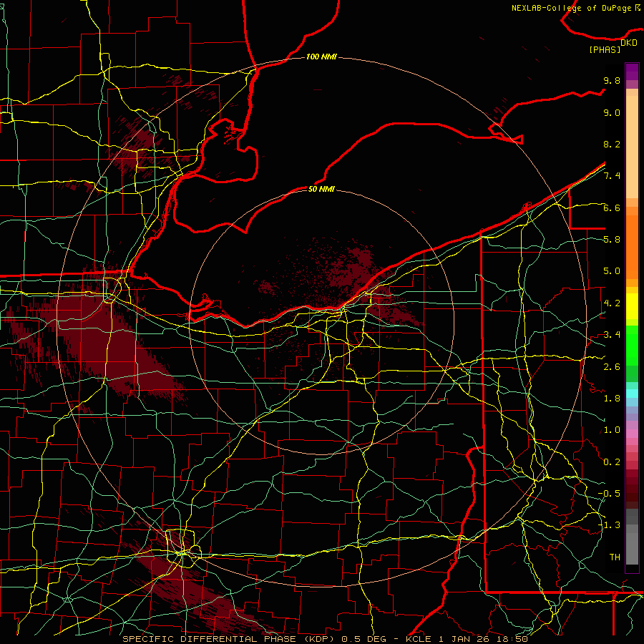Image resolution: width=644 pixels, height=644 pixels.
Task: Click the [PHAS] label above the color bar
Action: pos(605,50)
